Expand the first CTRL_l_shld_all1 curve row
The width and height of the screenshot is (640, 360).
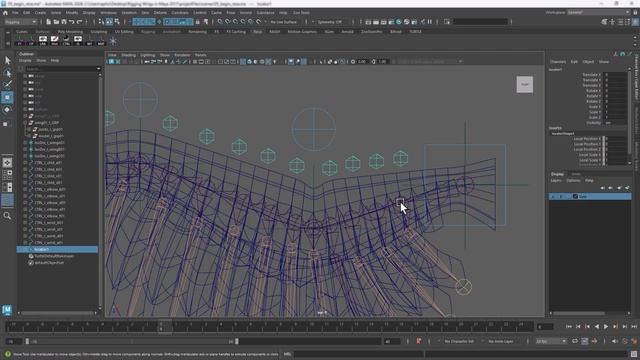[25, 162]
